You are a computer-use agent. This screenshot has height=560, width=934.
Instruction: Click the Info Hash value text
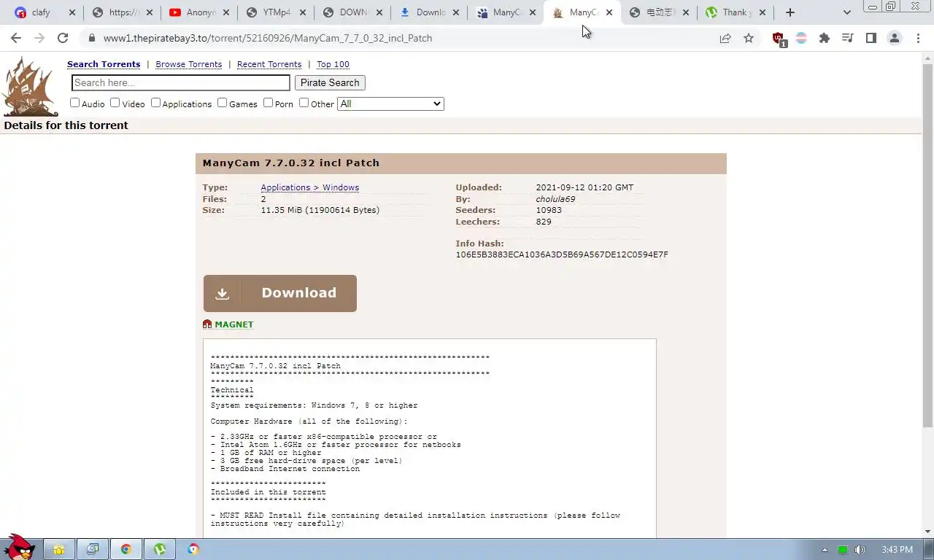click(562, 254)
